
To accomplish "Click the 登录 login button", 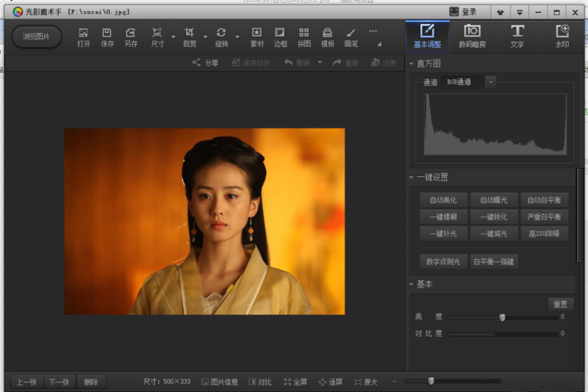I will [464, 12].
